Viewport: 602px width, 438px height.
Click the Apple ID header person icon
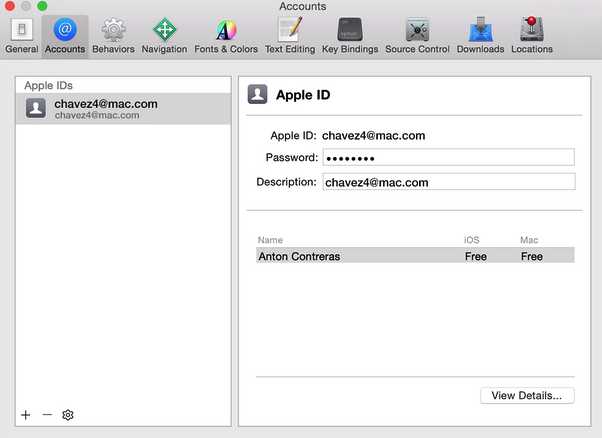click(x=257, y=94)
